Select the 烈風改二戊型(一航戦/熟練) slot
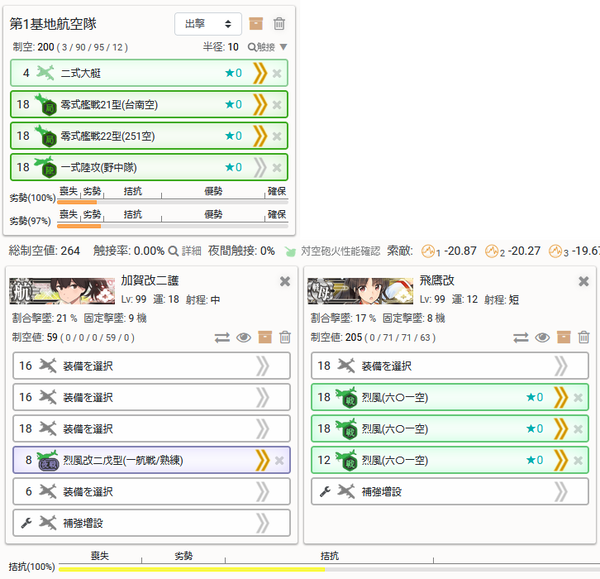 coord(152,460)
